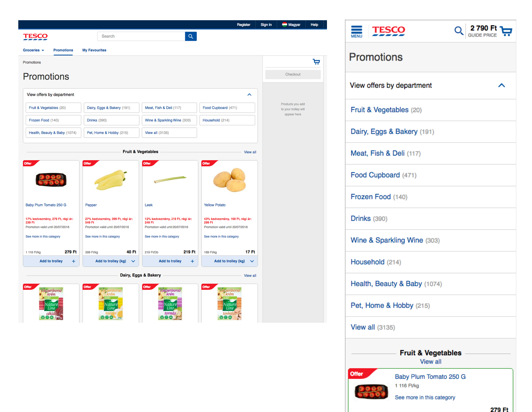
Task: Click Add to trolley (kg) for Pepper
Action: pyautogui.click(x=111, y=261)
